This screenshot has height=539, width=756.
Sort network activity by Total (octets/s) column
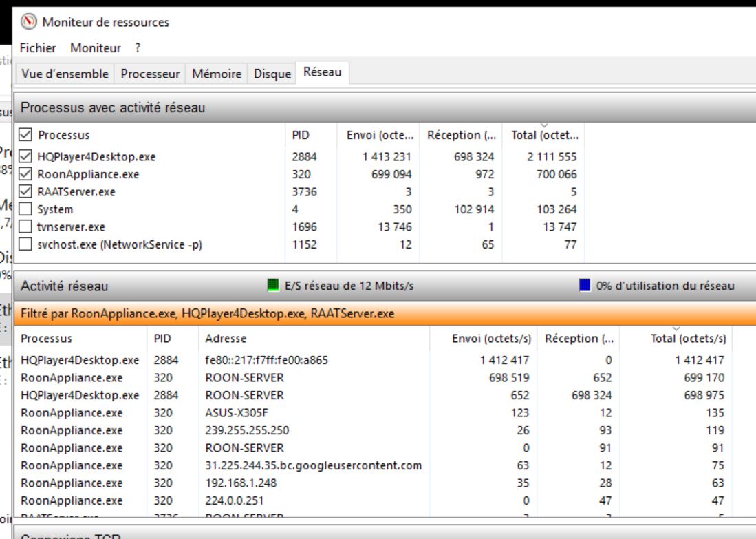pyautogui.click(x=676, y=339)
